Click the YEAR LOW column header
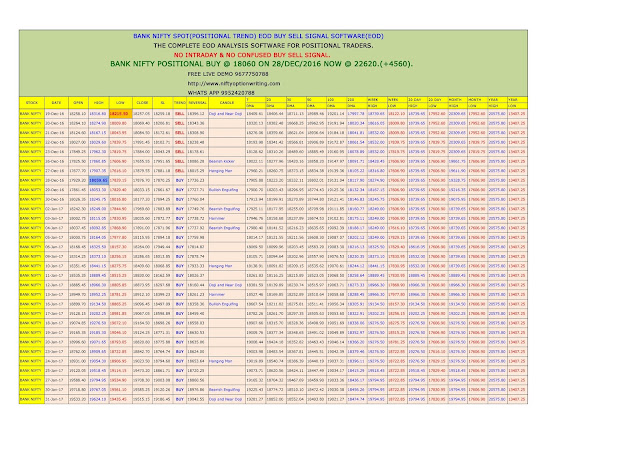This screenshot has height=452, width=640. point(517,103)
